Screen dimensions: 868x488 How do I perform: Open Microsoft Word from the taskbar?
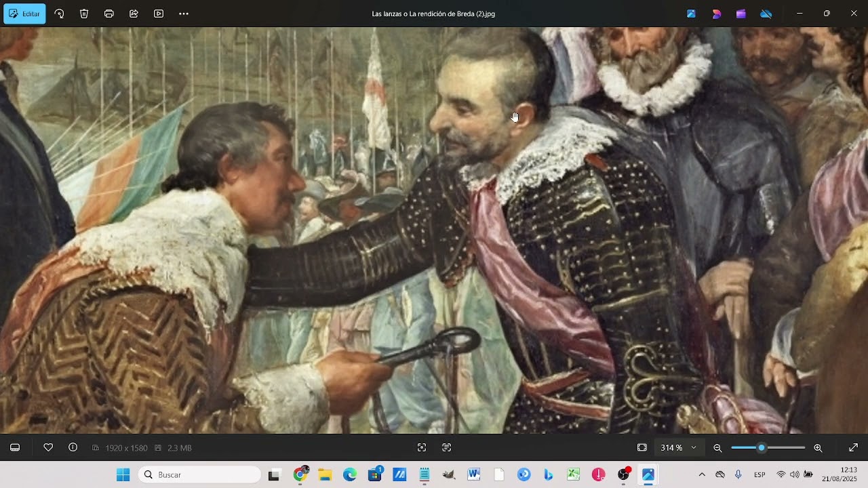[474, 474]
